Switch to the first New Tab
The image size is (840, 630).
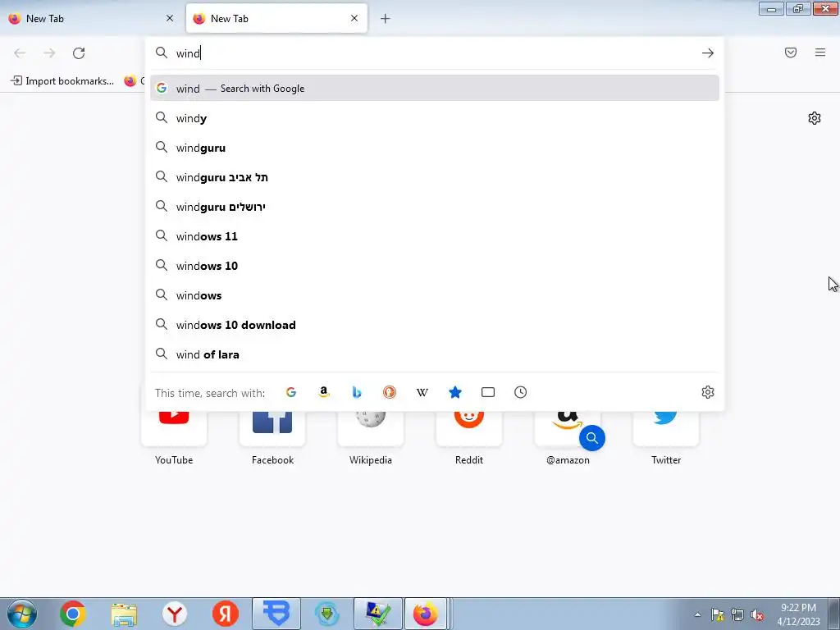[91, 18]
